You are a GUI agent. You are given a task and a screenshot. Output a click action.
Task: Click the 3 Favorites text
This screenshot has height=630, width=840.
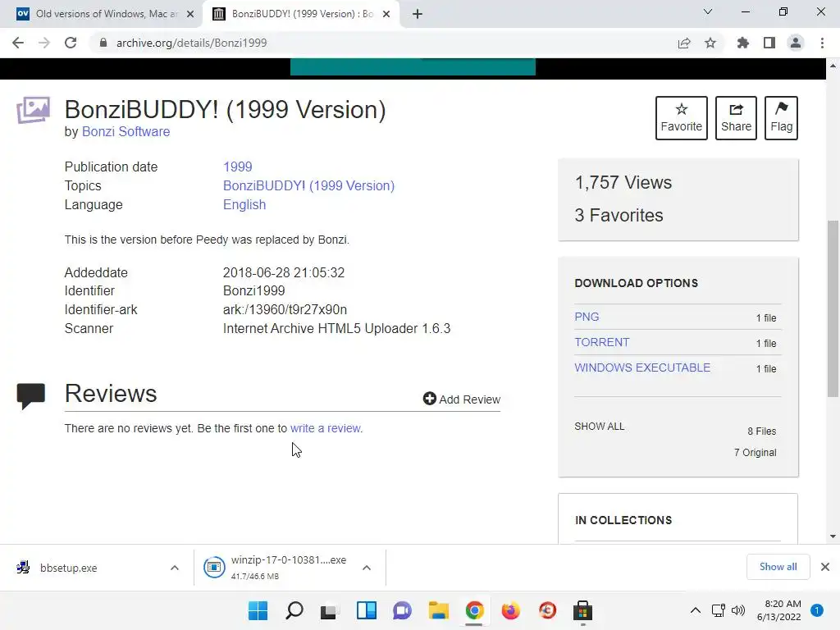pos(619,216)
